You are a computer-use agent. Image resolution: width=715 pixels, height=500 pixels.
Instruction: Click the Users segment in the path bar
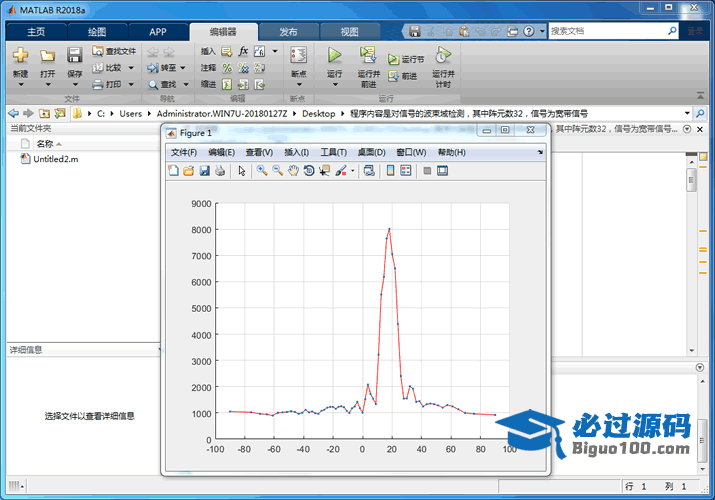(x=130, y=113)
